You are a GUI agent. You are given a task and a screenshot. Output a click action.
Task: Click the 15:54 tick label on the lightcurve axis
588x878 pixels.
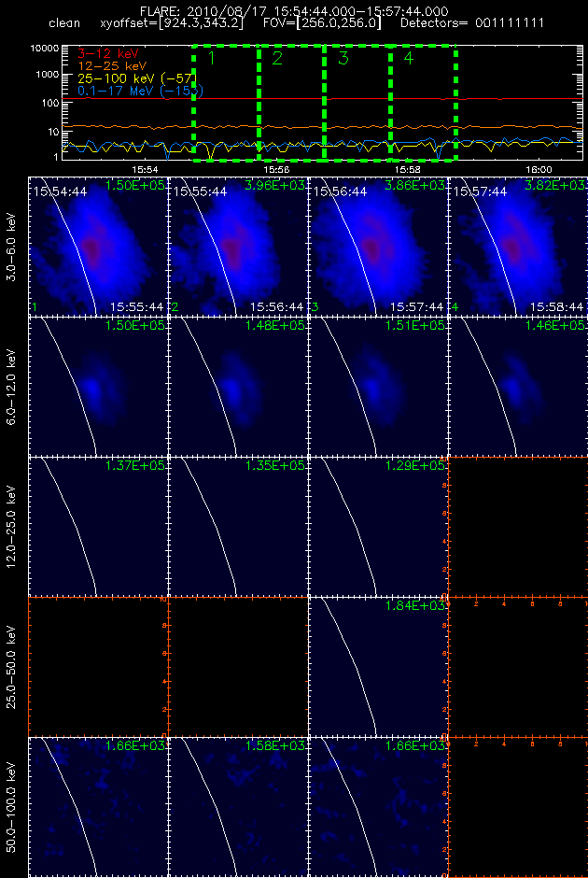(145, 169)
